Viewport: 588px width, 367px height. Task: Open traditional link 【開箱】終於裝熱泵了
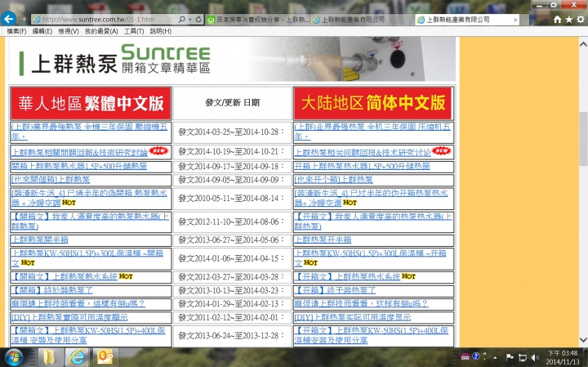pyautogui.click(x=51, y=290)
